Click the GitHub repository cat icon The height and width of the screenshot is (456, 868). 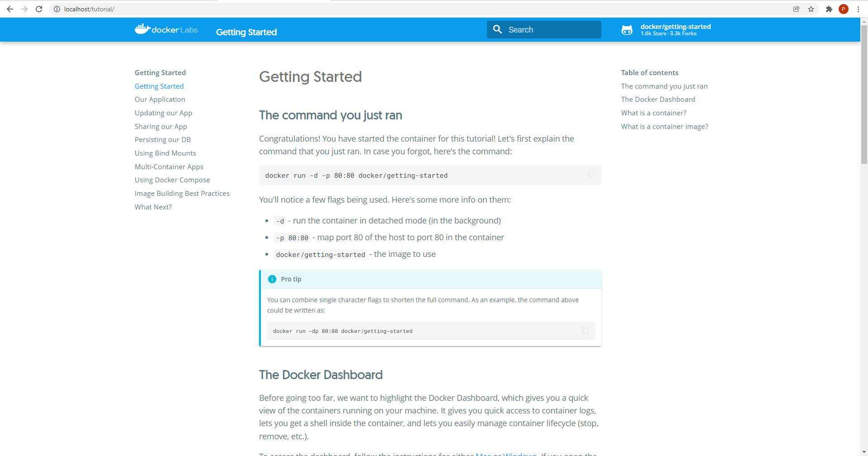coord(627,30)
